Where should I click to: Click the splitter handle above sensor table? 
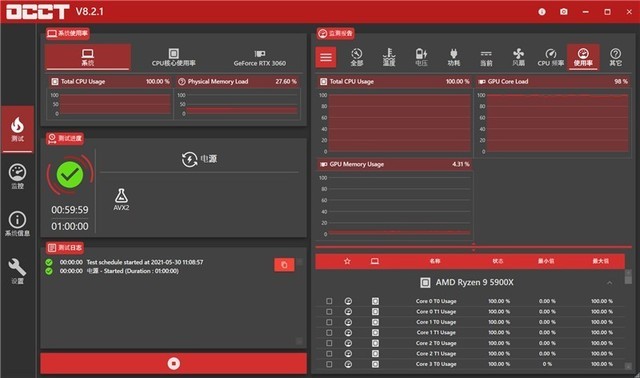pos(473,247)
